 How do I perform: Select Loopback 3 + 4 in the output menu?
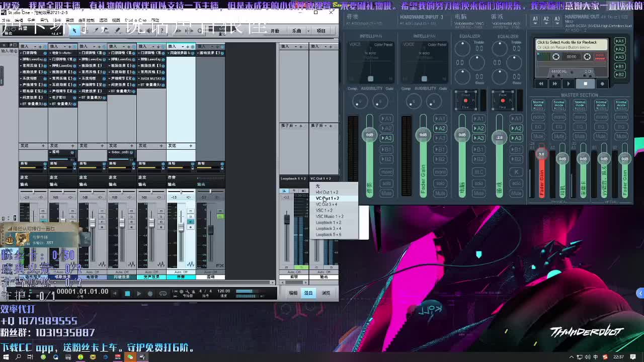click(329, 229)
